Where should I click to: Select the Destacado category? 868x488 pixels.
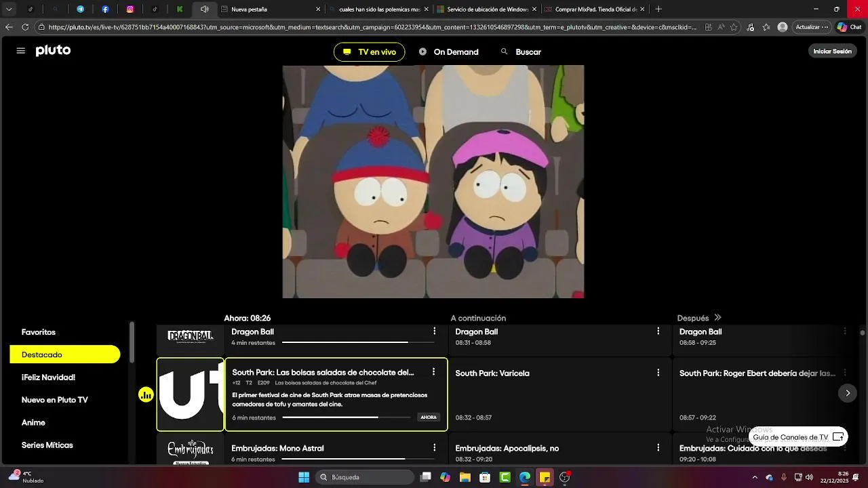[65, 354]
